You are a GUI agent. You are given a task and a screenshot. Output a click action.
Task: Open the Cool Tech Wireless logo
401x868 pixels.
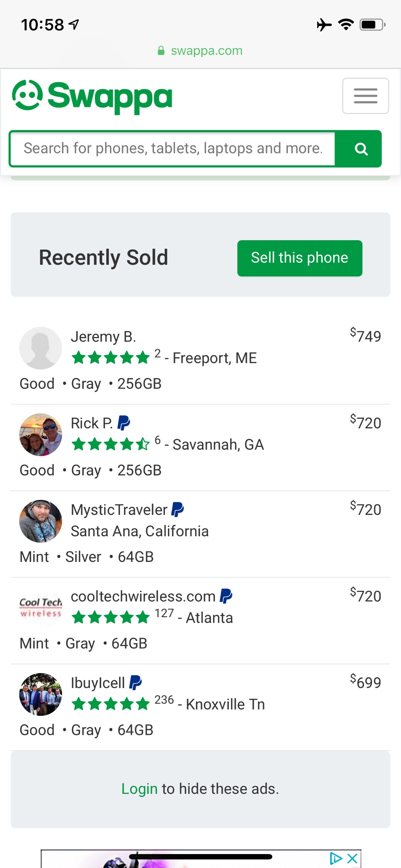point(41,608)
